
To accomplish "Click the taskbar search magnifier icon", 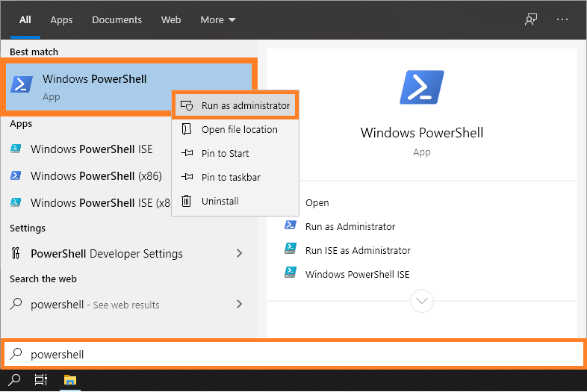I will point(15,380).
